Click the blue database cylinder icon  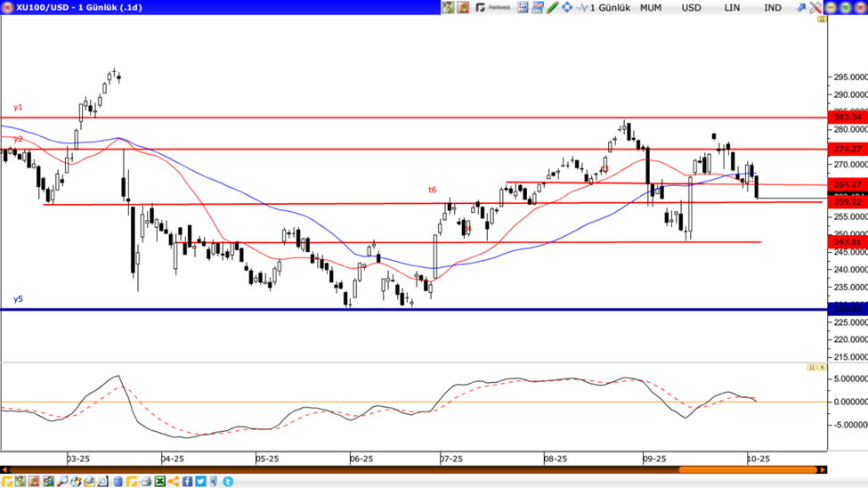tap(118, 482)
